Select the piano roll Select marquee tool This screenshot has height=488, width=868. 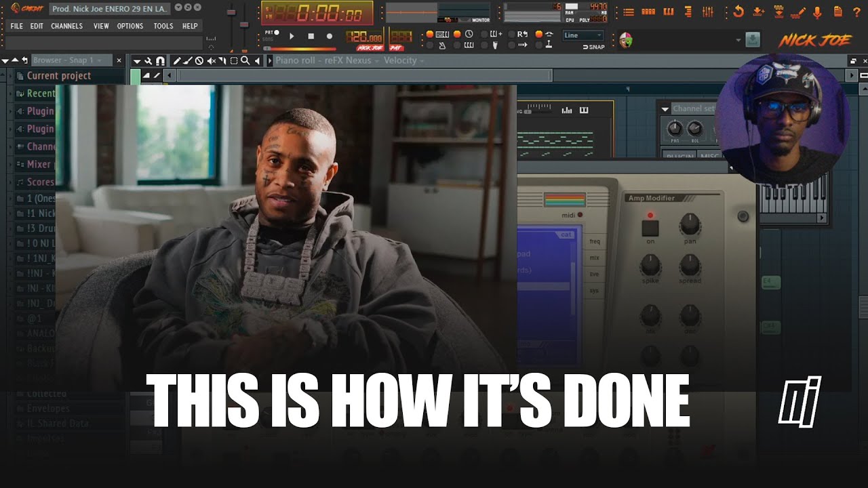coord(234,60)
